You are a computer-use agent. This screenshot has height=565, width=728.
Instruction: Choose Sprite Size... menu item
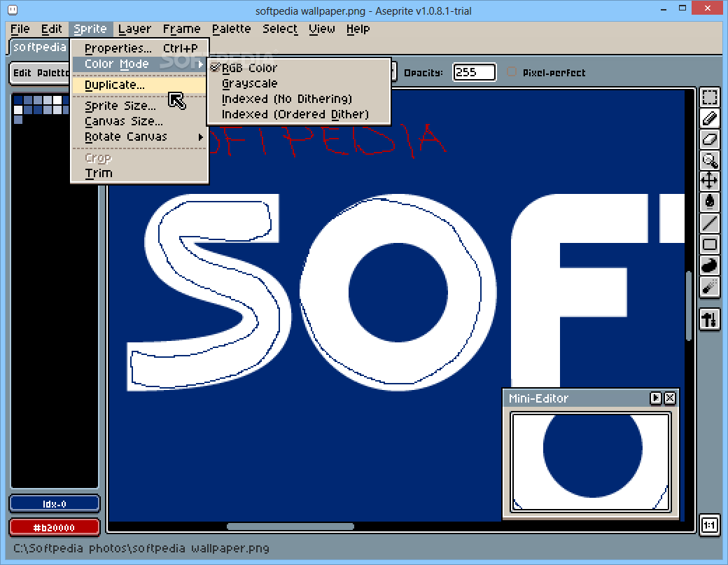point(139,106)
